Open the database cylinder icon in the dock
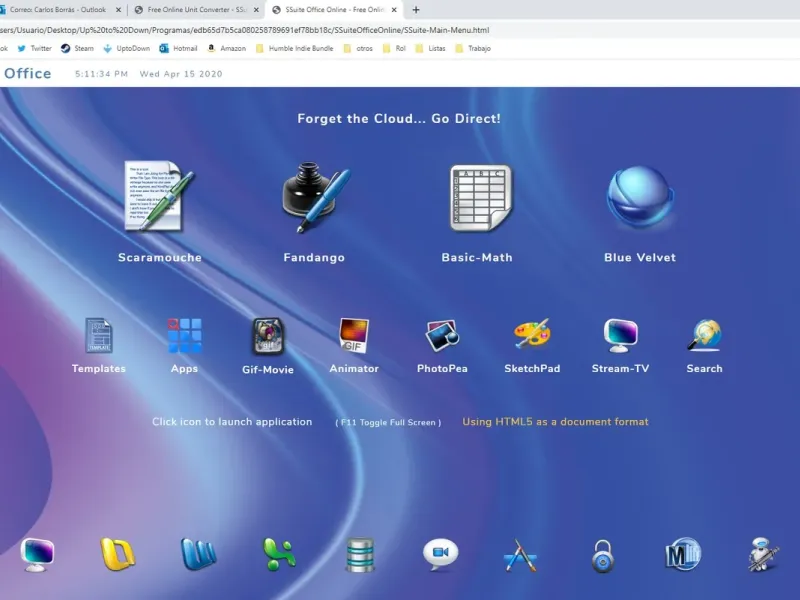 coord(360,555)
